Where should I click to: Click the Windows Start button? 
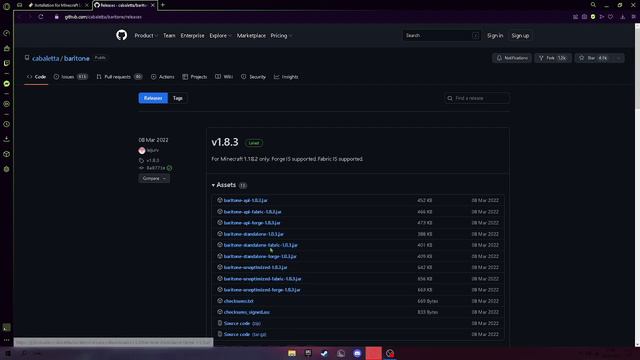point(7,353)
